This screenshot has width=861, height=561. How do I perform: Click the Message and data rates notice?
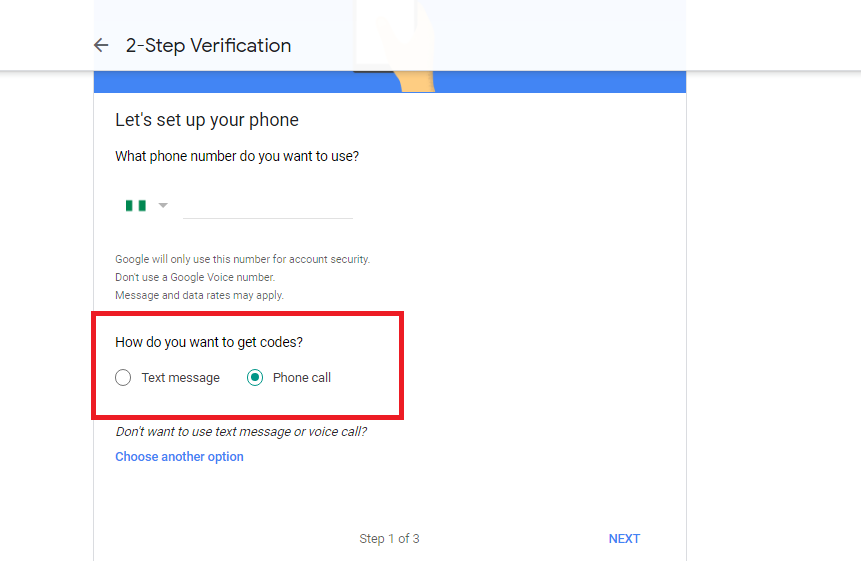[199, 295]
